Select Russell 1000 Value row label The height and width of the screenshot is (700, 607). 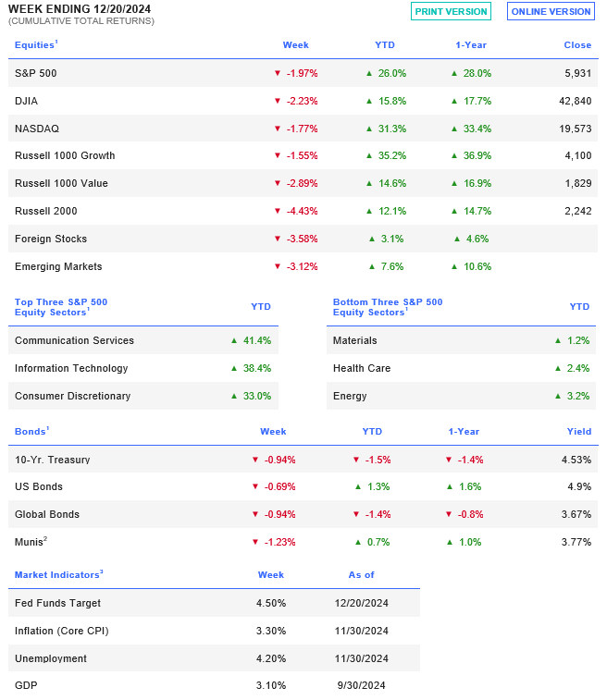(x=61, y=183)
